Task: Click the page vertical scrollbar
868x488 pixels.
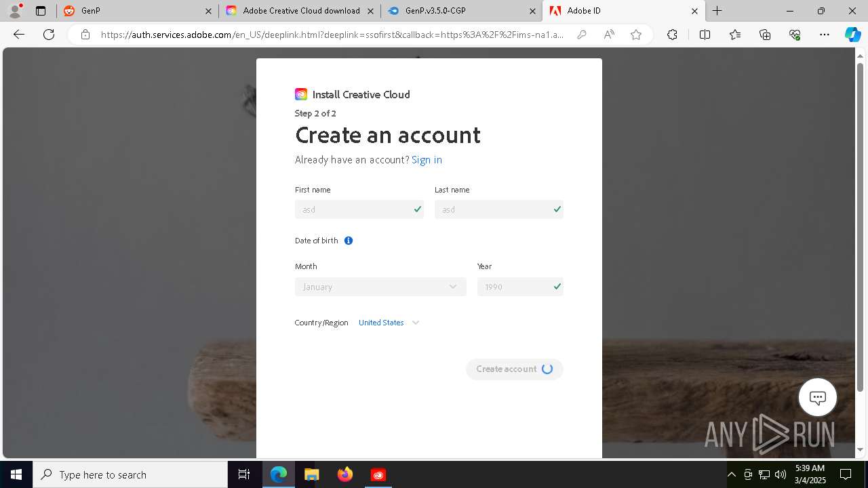Action: tap(860, 228)
